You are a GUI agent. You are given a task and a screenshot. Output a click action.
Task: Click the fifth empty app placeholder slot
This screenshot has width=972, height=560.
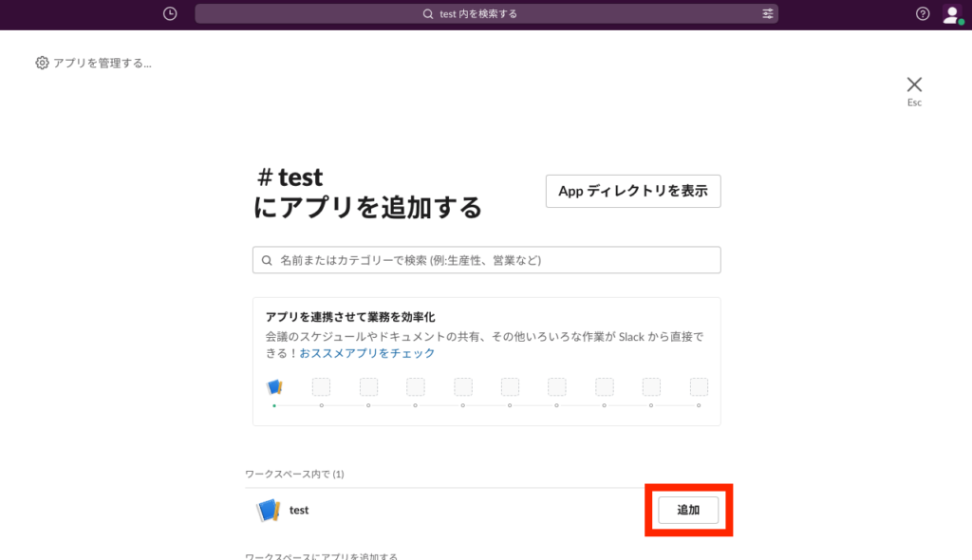(x=510, y=386)
